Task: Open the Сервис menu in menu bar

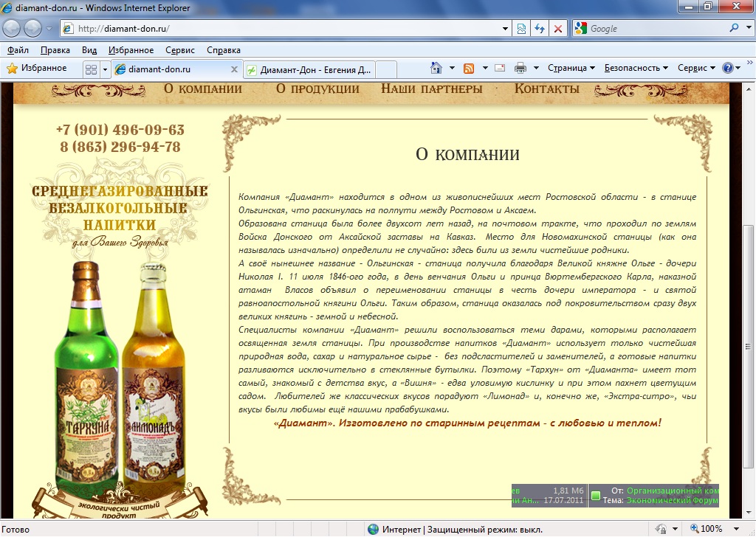Action: pyautogui.click(x=180, y=50)
